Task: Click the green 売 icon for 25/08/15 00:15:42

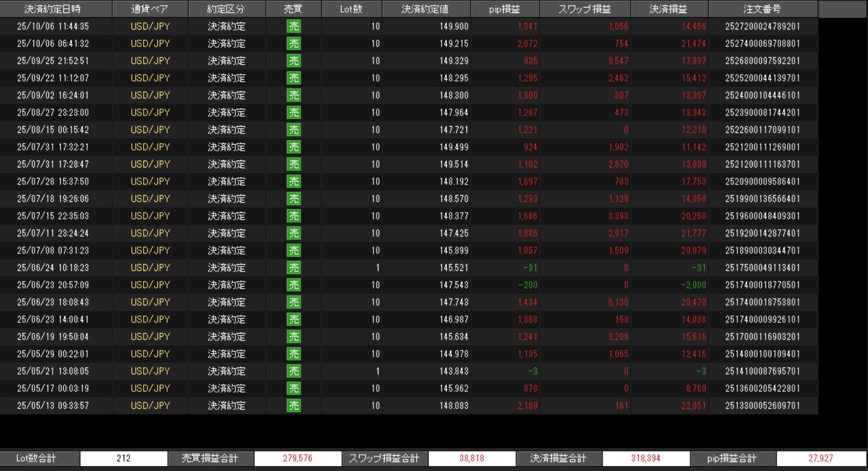Action: [x=293, y=130]
